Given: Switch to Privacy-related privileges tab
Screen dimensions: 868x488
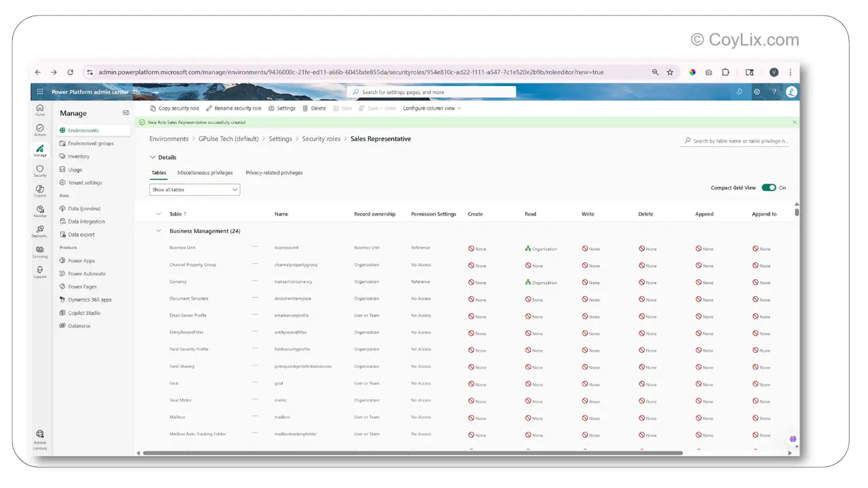Looking at the screenshot, I should 274,173.
